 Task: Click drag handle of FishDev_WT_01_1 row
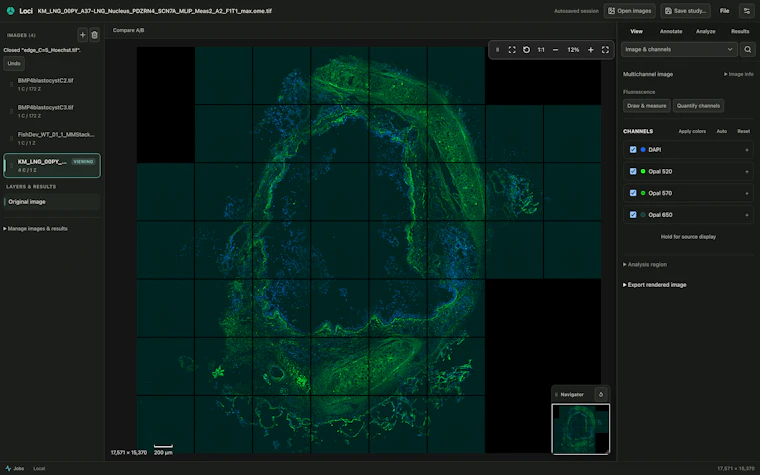pyautogui.click(x=12, y=139)
